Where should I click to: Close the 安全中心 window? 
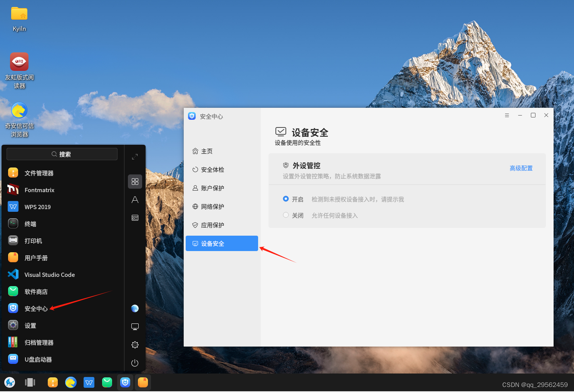546,115
